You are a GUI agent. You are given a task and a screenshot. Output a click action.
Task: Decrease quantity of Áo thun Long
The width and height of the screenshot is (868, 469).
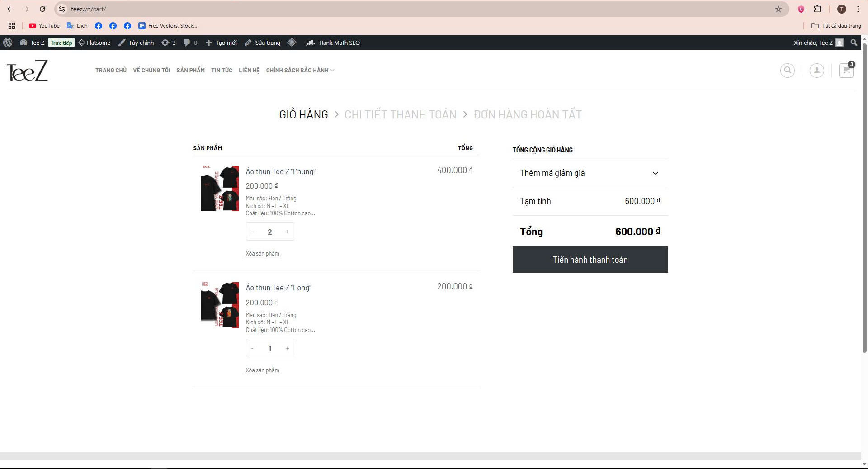point(252,348)
